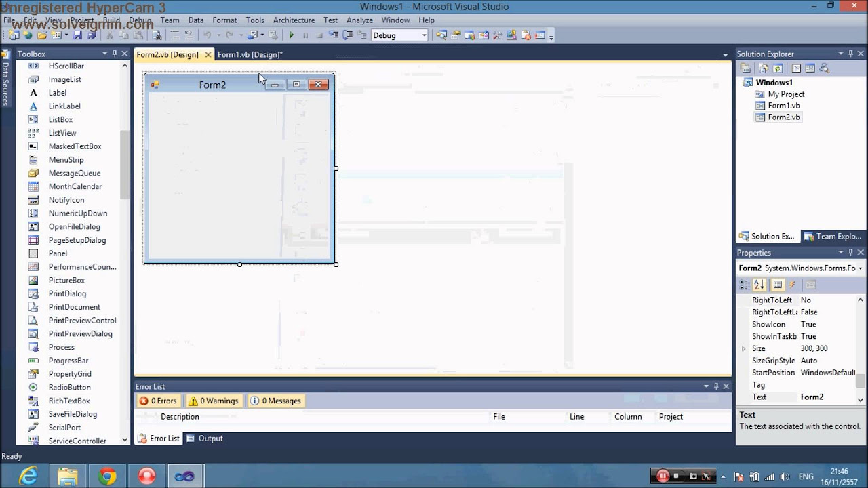Select the MonthCalendar control in the Toolbox

click(x=75, y=186)
